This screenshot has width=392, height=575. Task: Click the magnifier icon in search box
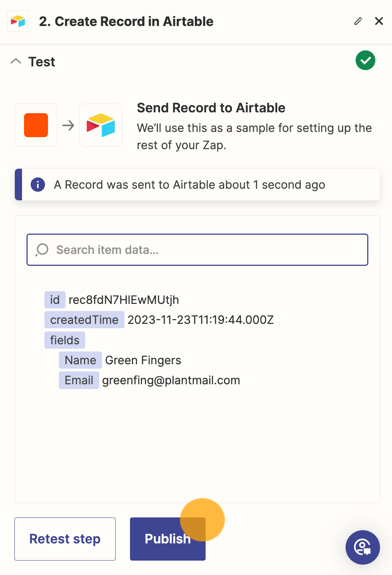point(42,250)
